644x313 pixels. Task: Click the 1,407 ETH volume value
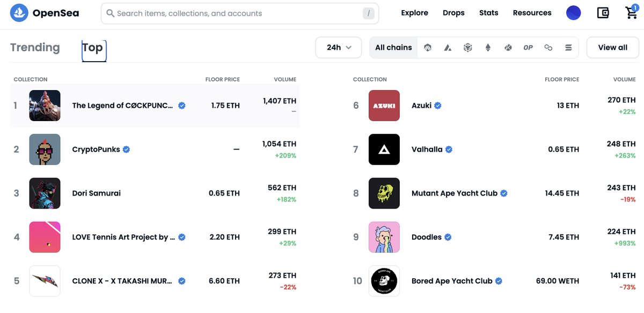pyautogui.click(x=280, y=101)
